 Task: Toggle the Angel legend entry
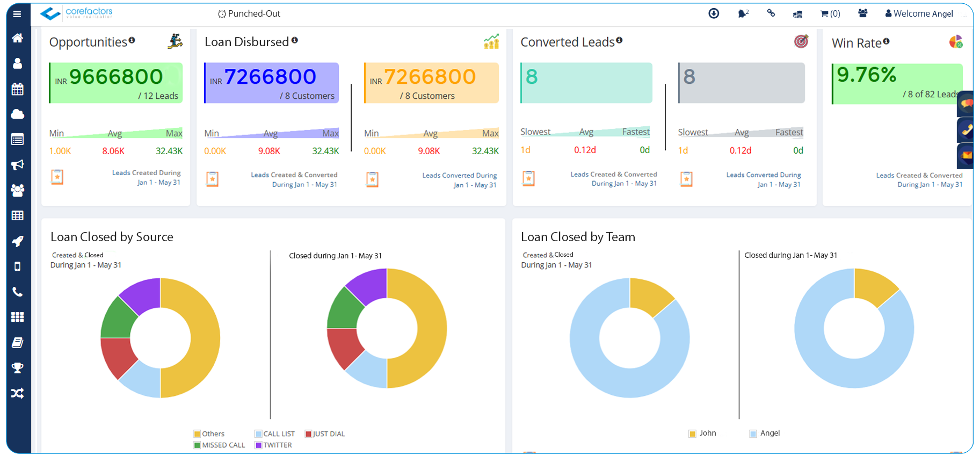coord(765,433)
